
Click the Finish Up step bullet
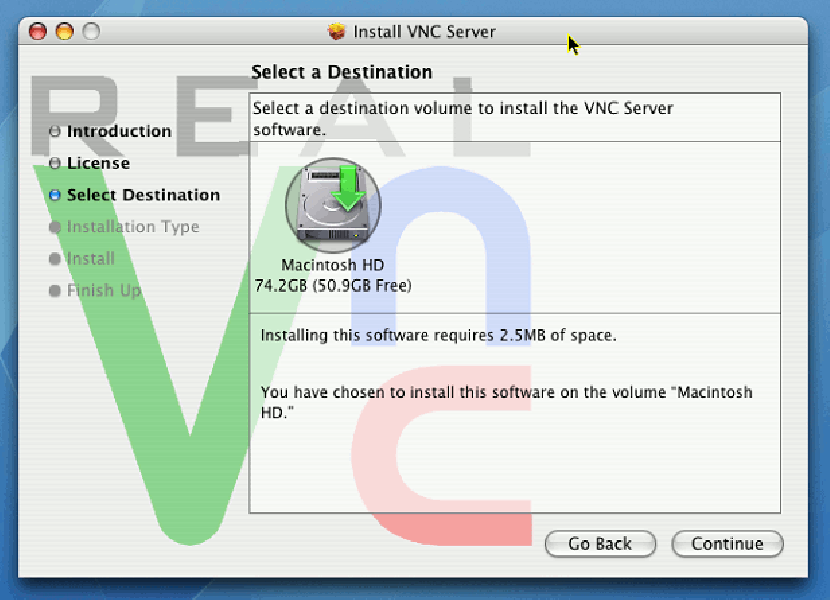coord(55,291)
